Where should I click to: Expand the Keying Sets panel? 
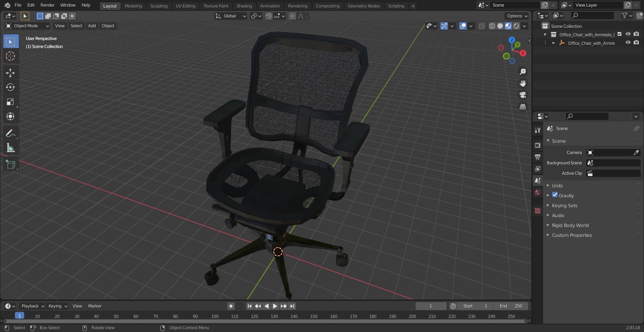tap(564, 205)
